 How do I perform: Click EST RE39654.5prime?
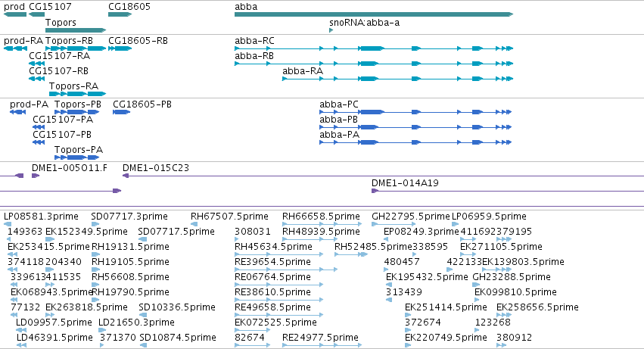point(272,262)
